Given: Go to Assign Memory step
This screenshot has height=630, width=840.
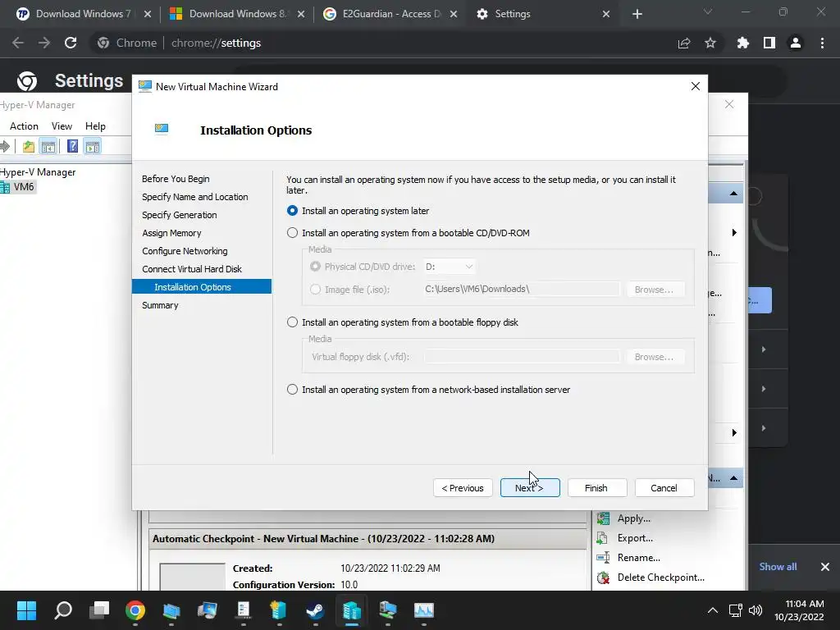Looking at the screenshot, I should click(171, 233).
